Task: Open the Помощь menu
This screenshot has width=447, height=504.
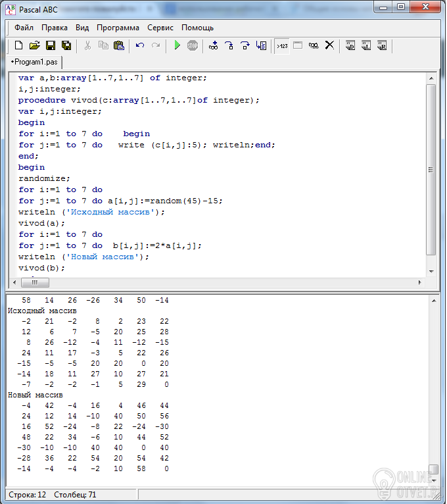Action: pyautogui.click(x=197, y=28)
